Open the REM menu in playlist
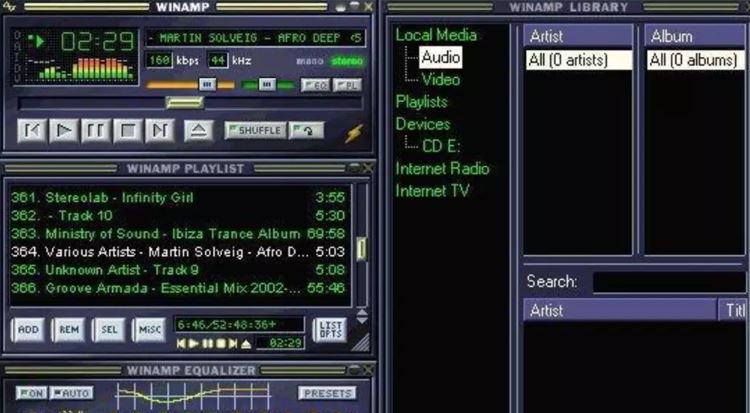 click(69, 330)
